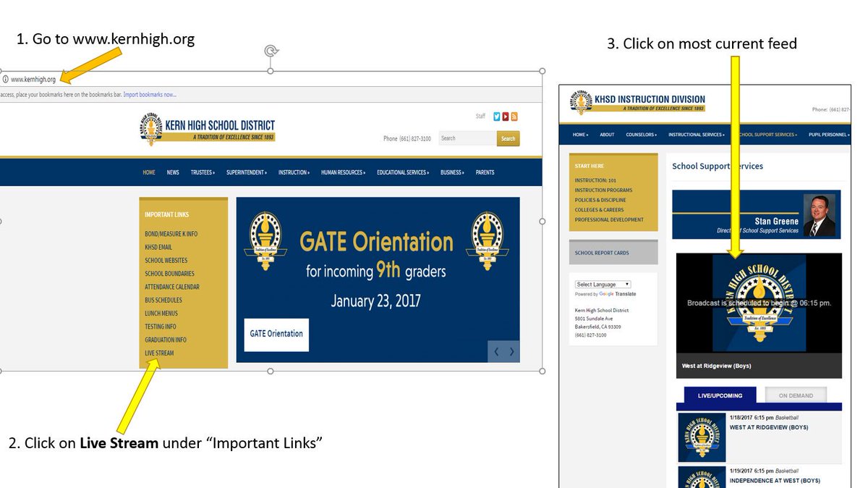Expand the EDUCATIONAL SERVICES menu
Viewport: 868px width, 488px height.
point(403,173)
